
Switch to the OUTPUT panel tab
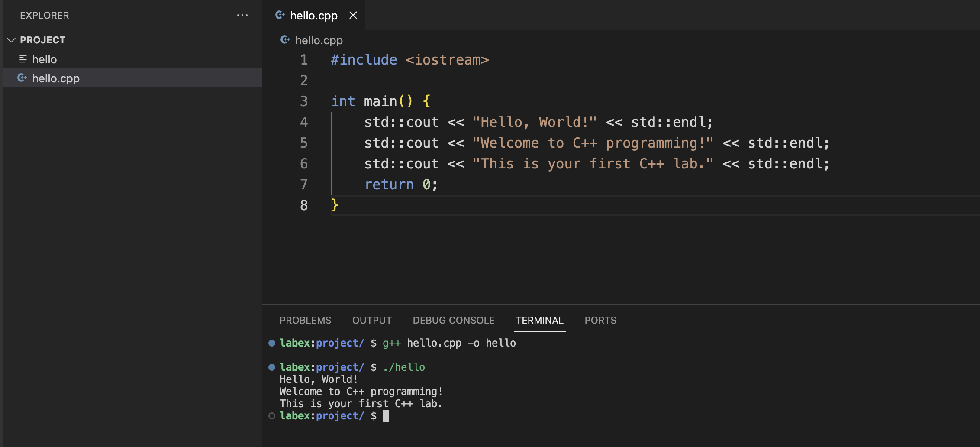pos(372,320)
